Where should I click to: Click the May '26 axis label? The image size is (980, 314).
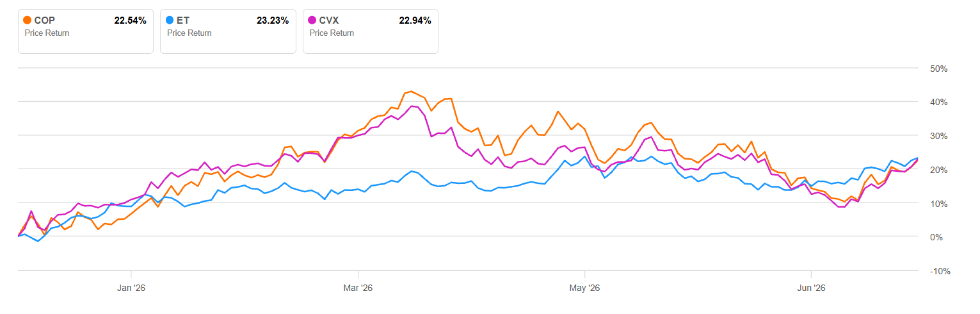pos(585,288)
